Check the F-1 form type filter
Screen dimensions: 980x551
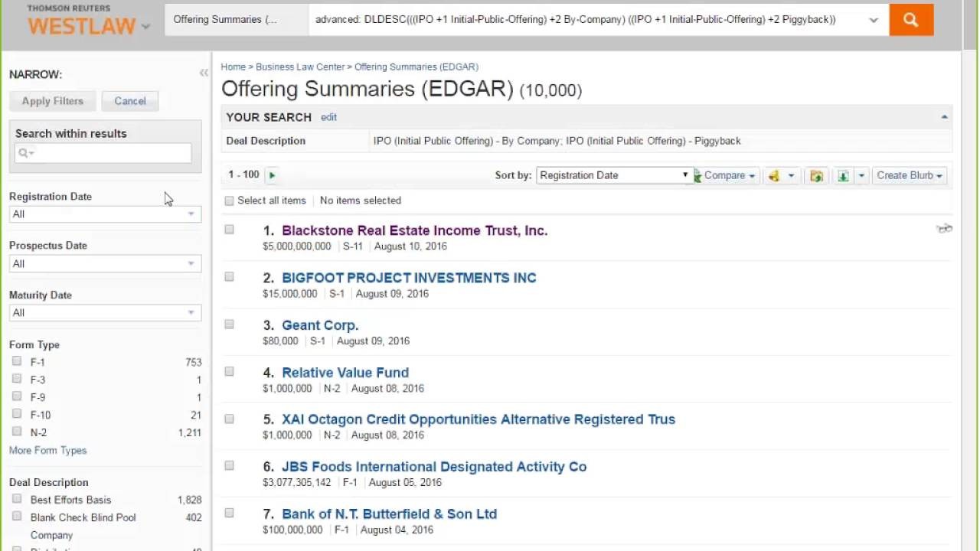(x=17, y=361)
